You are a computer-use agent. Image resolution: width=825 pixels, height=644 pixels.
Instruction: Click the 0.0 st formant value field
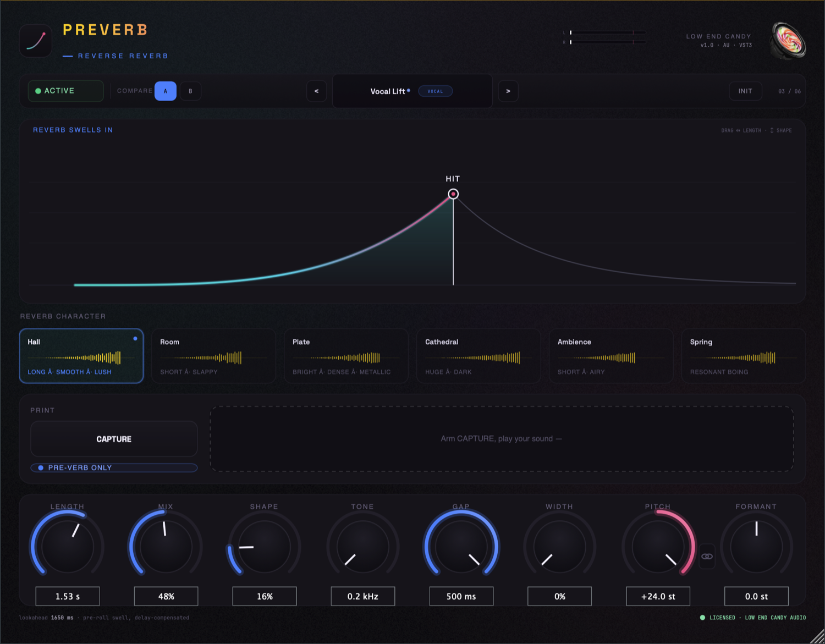(x=757, y=596)
